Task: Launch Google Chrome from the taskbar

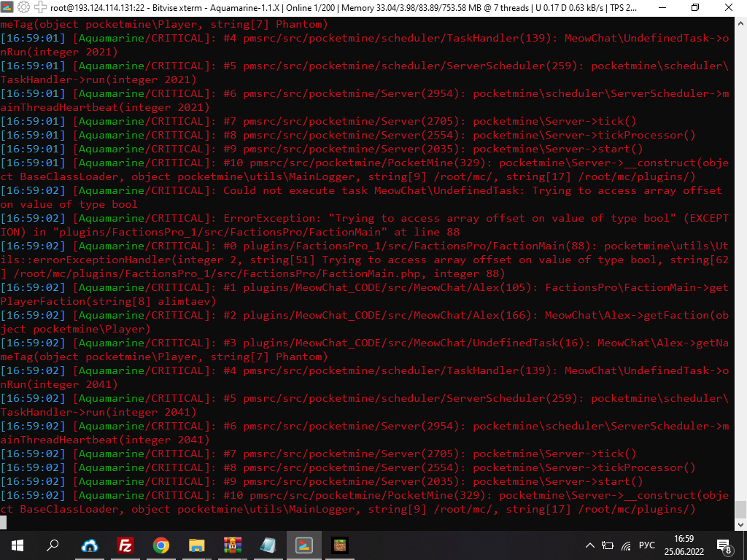Action: 161,545
